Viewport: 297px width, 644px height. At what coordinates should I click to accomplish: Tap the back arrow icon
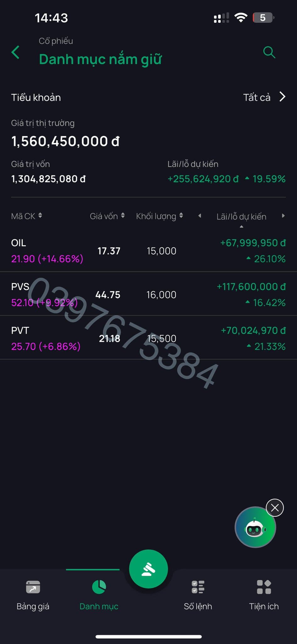click(x=15, y=52)
